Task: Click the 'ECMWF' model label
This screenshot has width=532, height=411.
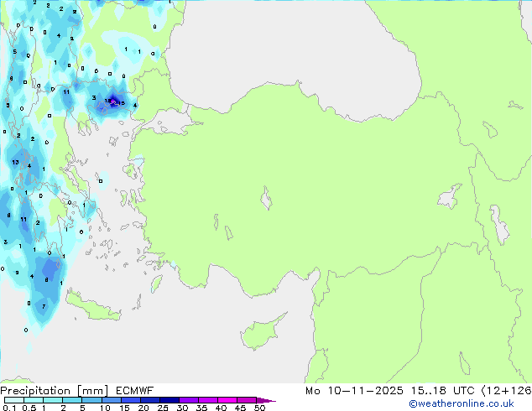Action: (x=135, y=391)
